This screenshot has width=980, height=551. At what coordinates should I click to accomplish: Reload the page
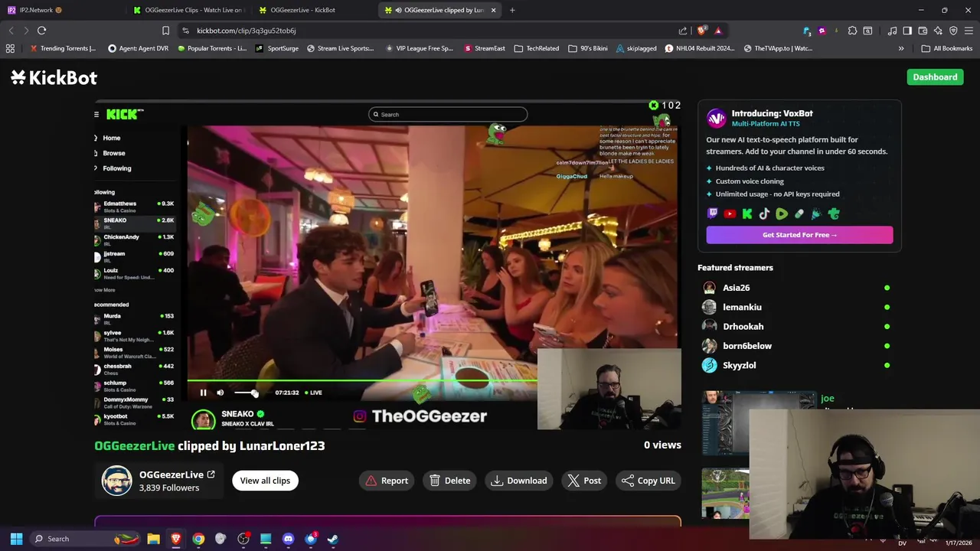(x=41, y=31)
